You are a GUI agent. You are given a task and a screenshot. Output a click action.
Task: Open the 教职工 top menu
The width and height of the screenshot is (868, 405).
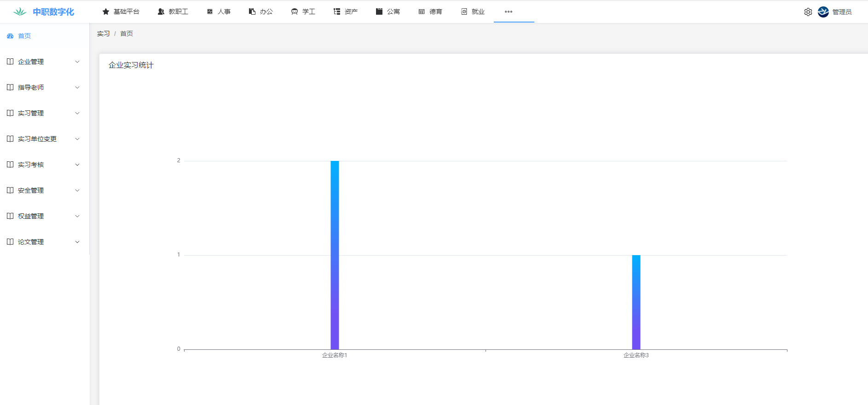[173, 12]
